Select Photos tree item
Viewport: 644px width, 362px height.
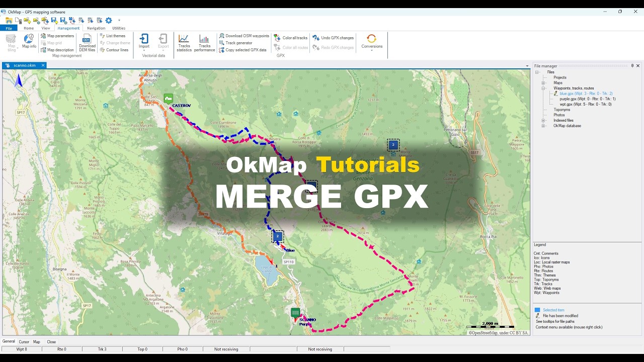559,115
